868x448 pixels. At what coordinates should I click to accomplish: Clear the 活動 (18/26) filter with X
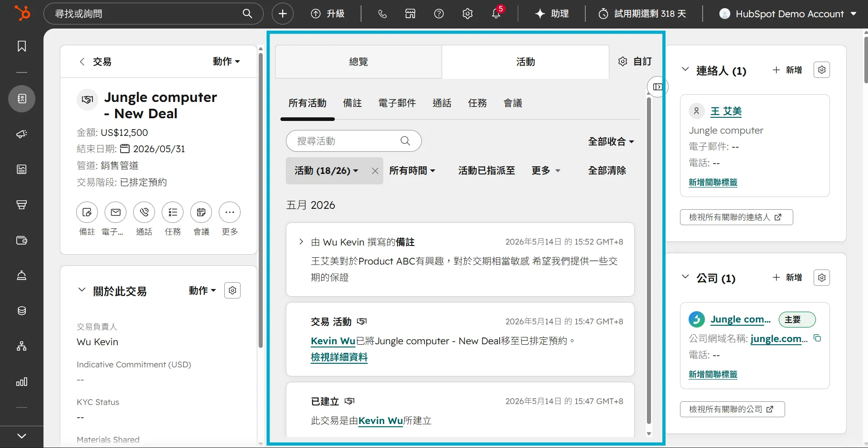375,171
